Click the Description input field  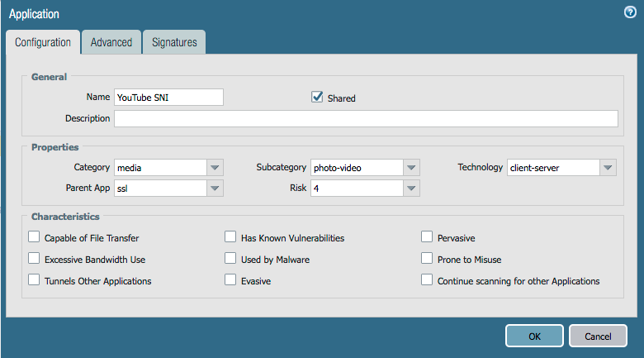point(366,119)
